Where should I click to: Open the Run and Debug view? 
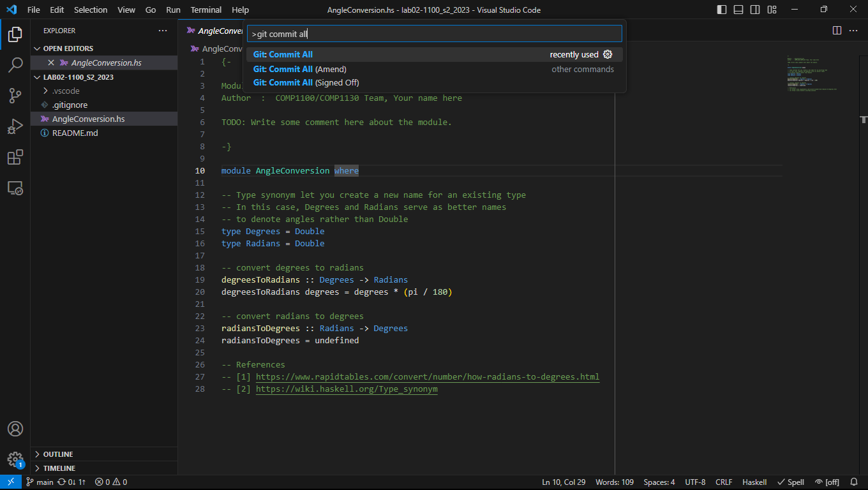(15, 126)
